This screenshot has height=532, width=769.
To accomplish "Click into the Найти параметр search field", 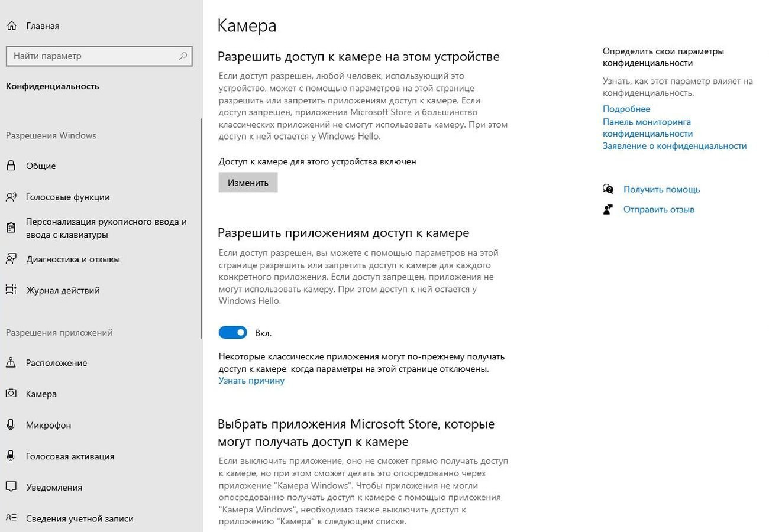I will tap(99, 56).
